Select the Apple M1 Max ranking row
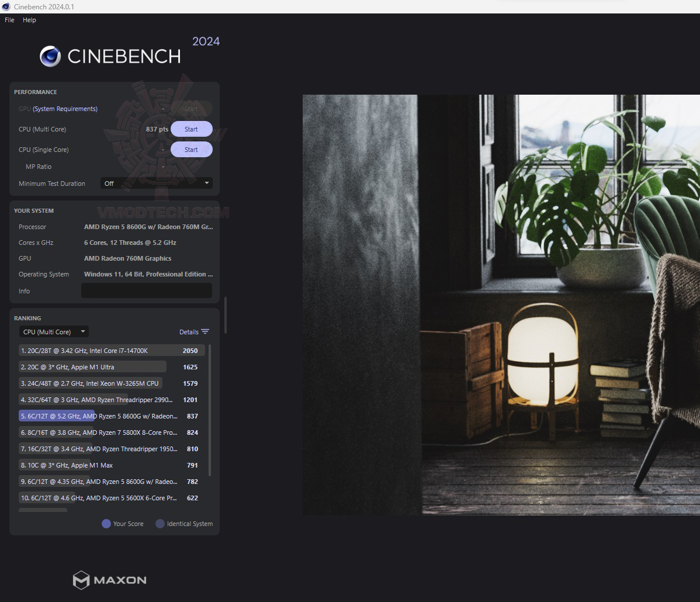The width and height of the screenshot is (700, 602). coord(110,465)
